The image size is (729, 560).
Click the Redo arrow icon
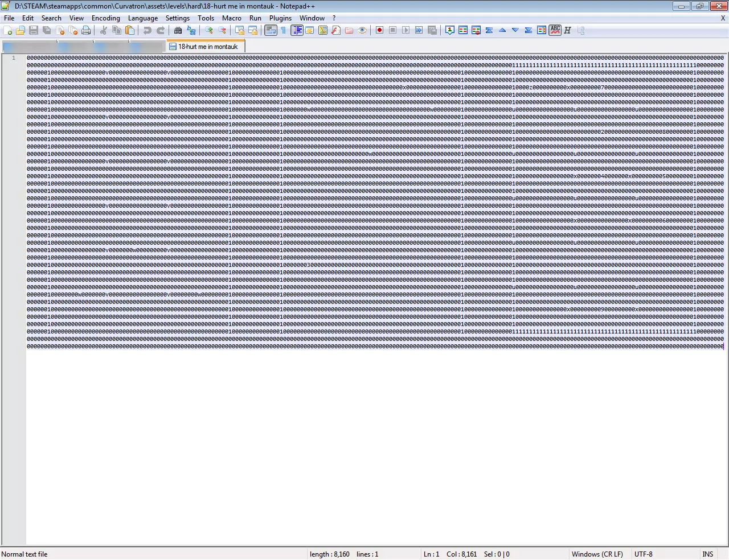tap(161, 30)
